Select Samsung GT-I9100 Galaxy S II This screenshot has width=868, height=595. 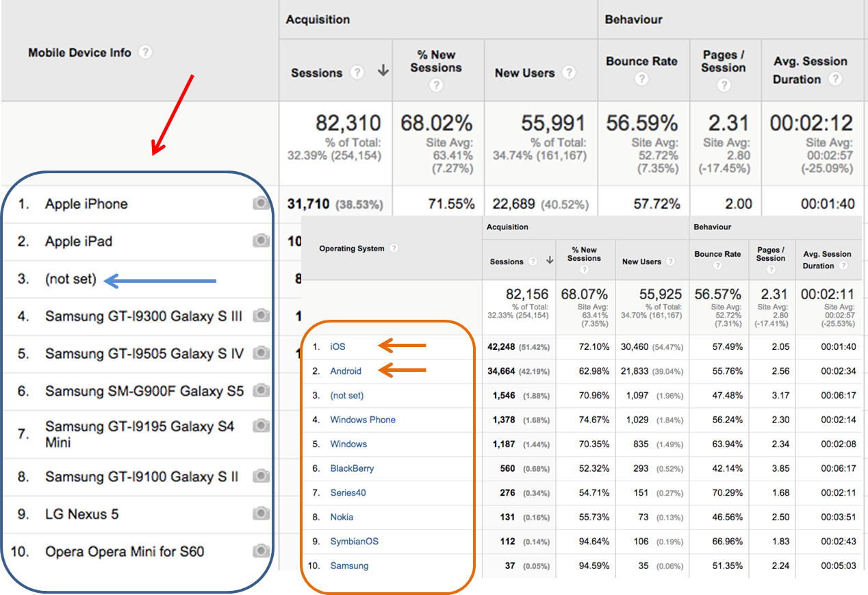point(142,477)
